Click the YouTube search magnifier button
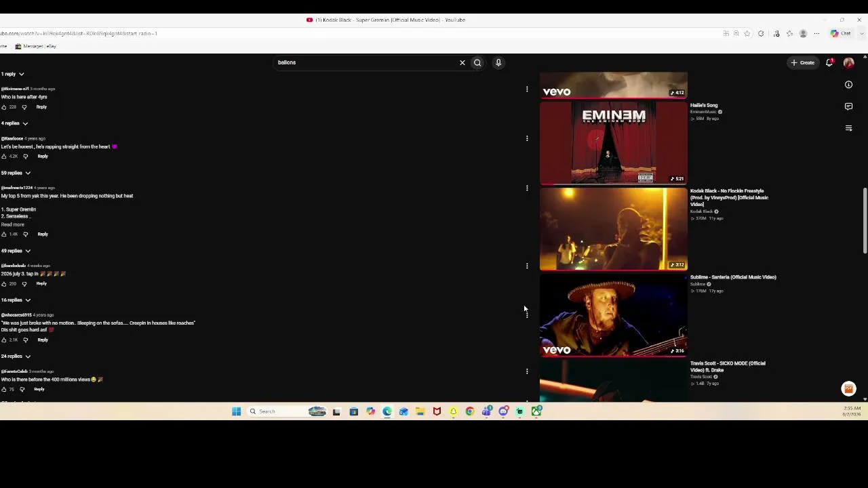 [x=477, y=62]
